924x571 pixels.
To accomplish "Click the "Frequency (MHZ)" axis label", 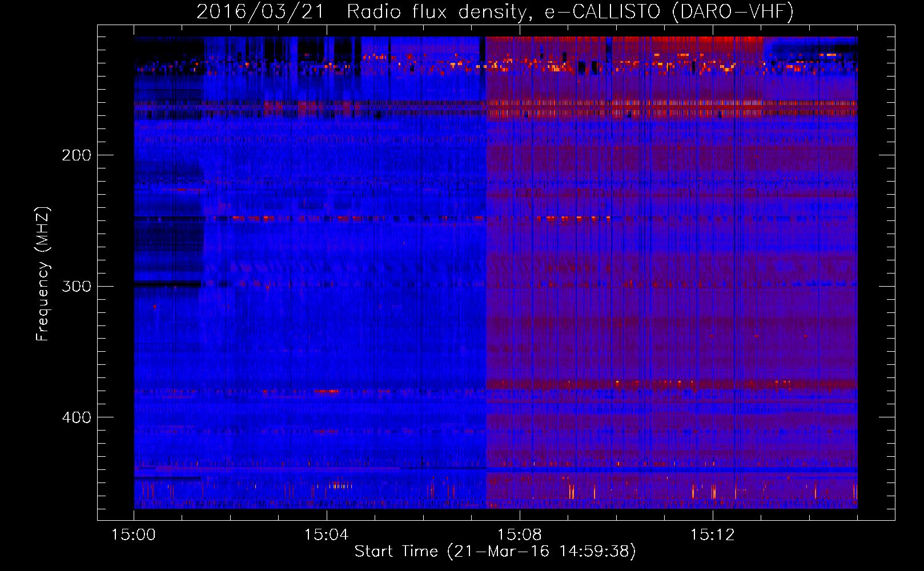I will (x=43, y=274).
